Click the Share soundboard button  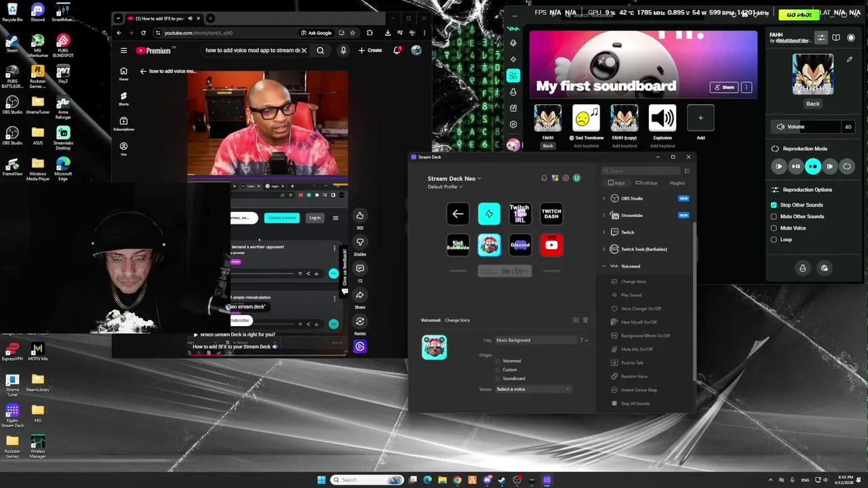724,87
